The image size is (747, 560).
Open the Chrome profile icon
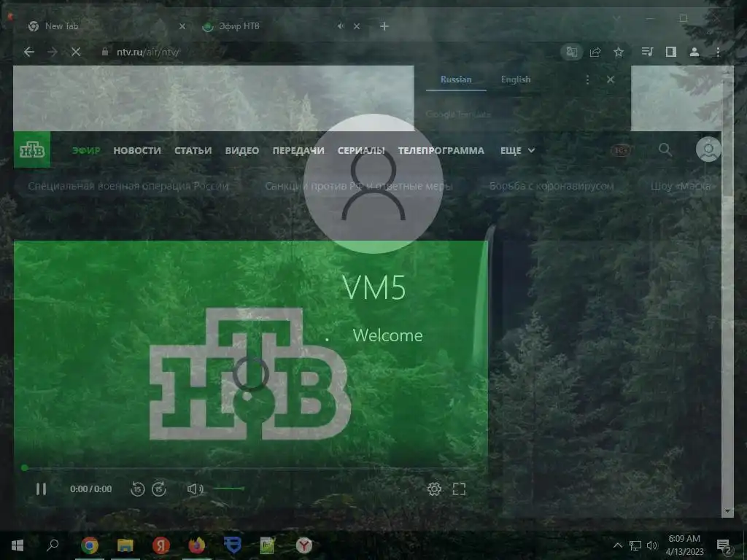(x=694, y=52)
